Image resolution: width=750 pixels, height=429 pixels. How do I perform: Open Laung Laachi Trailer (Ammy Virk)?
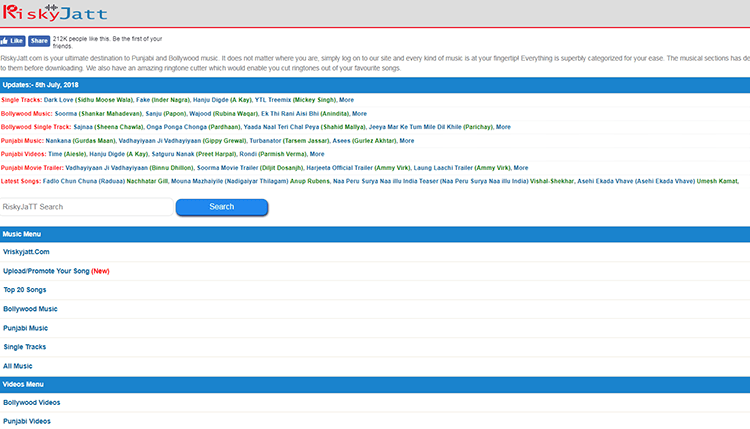[x=462, y=168]
